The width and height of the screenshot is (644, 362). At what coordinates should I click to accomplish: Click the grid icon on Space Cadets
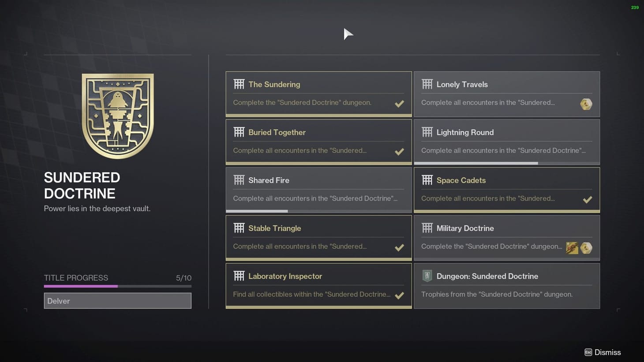click(427, 180)
